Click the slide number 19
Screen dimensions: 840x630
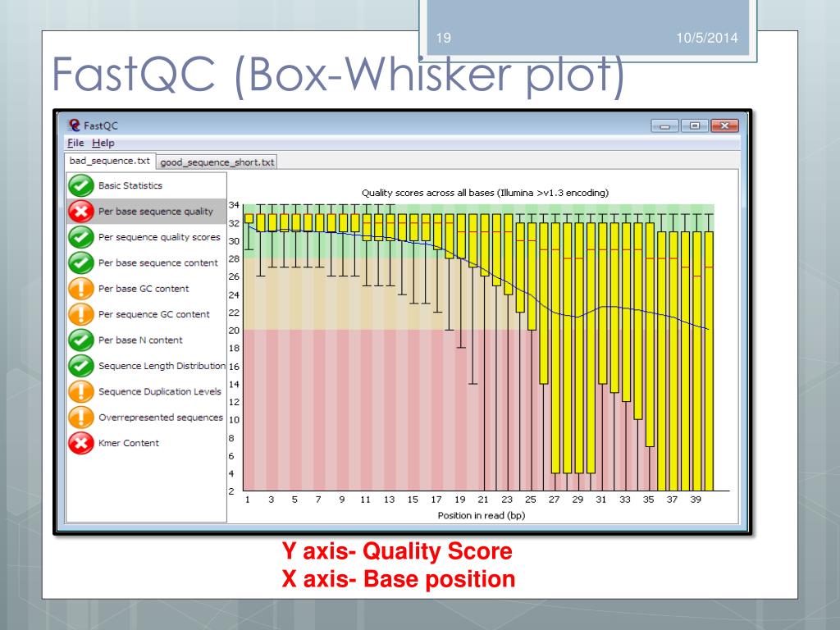point(444,38)
